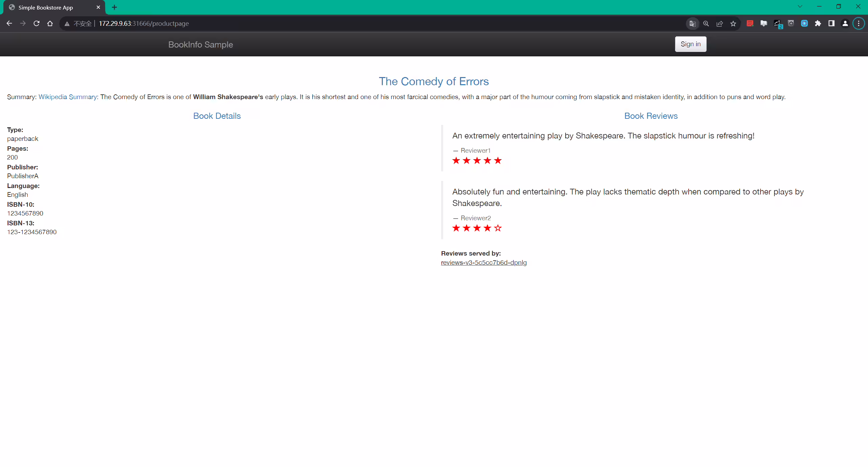
Task: Toggle the browser side panel
Action: [831, 23]
